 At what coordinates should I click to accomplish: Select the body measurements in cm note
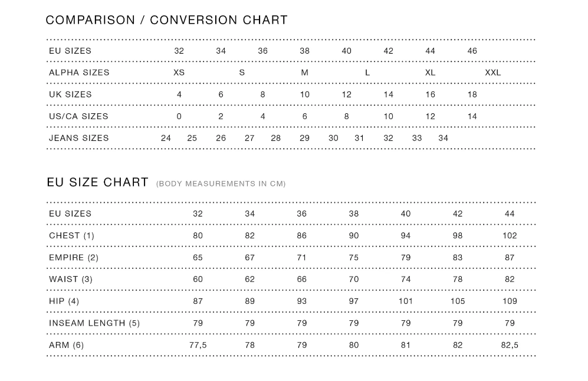221,184
